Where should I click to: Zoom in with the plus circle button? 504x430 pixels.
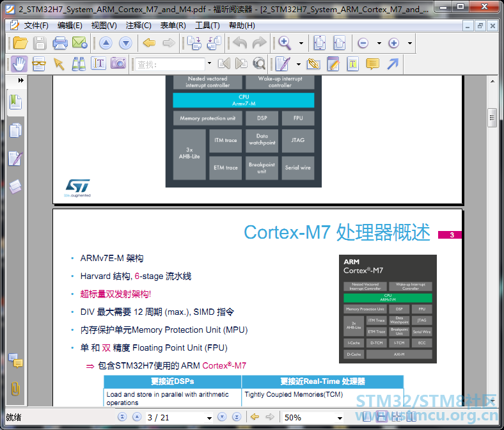pos(394,43)
